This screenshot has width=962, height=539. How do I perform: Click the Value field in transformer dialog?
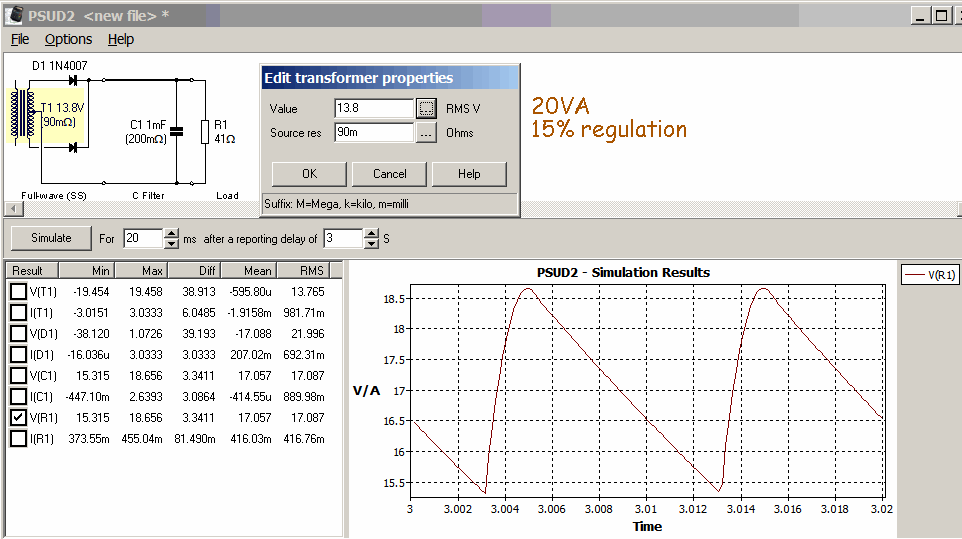click(x=374, y=109)
